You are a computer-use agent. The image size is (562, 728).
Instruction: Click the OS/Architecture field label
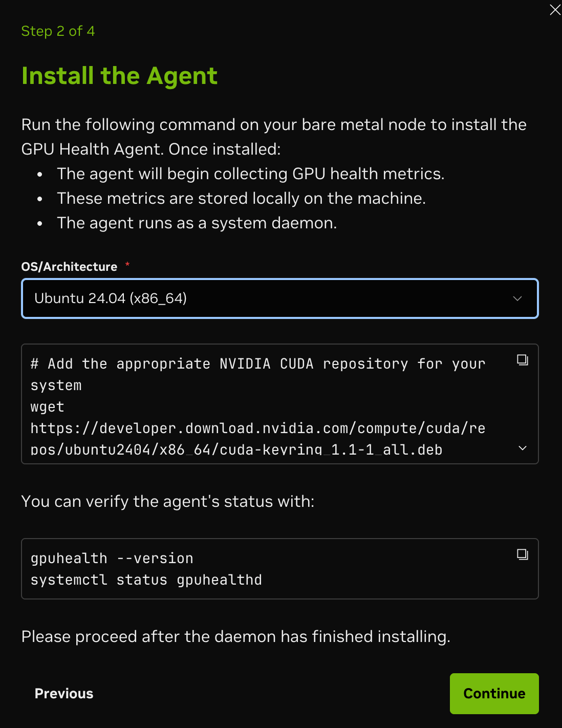point(69,267)
